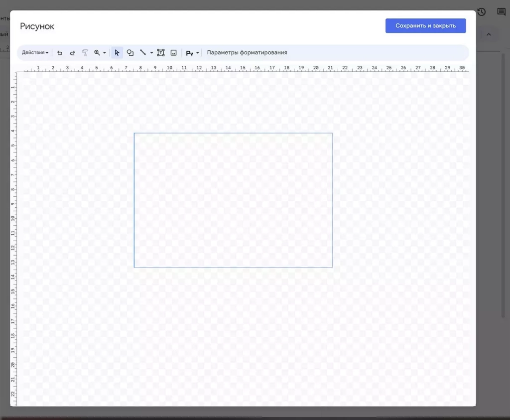
Task: Click the zoom magnifier icon
Action: [97, 53]
